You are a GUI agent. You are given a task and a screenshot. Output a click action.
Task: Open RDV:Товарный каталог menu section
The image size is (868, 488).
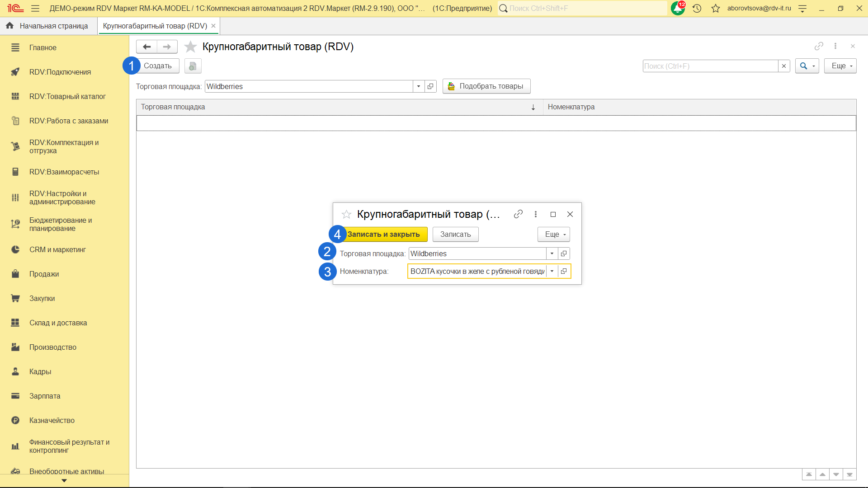67,96
